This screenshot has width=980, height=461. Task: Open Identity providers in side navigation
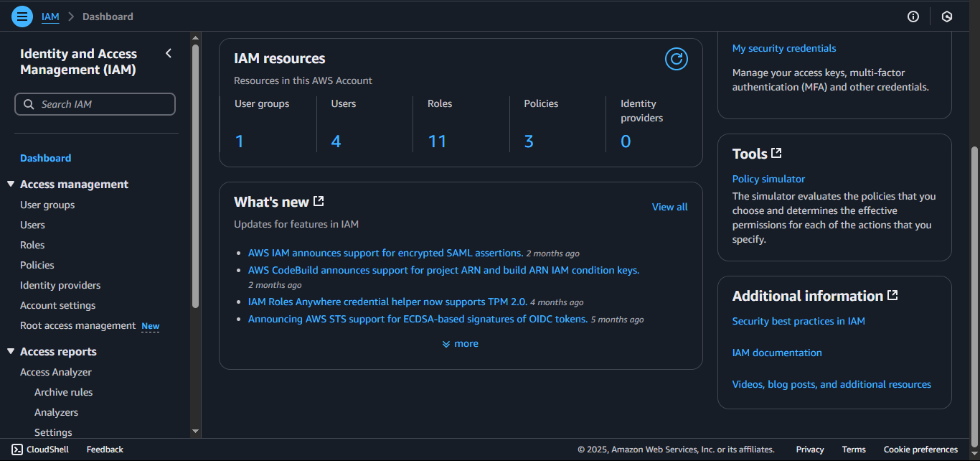point(60,285)
